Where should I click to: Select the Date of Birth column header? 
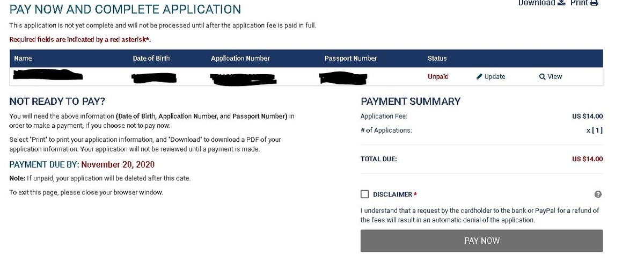[x=151, y=58]
